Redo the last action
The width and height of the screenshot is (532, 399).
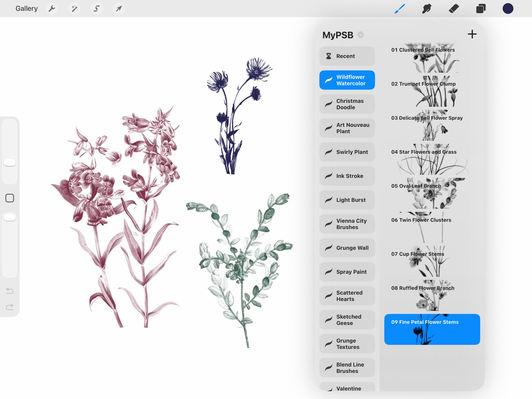[x=10, y=307]
